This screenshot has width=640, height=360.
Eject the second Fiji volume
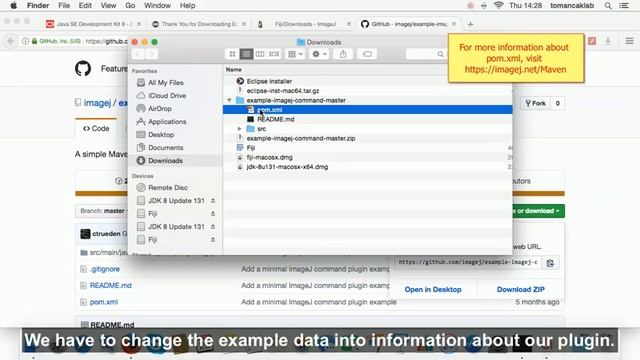[x=213, y=240]
